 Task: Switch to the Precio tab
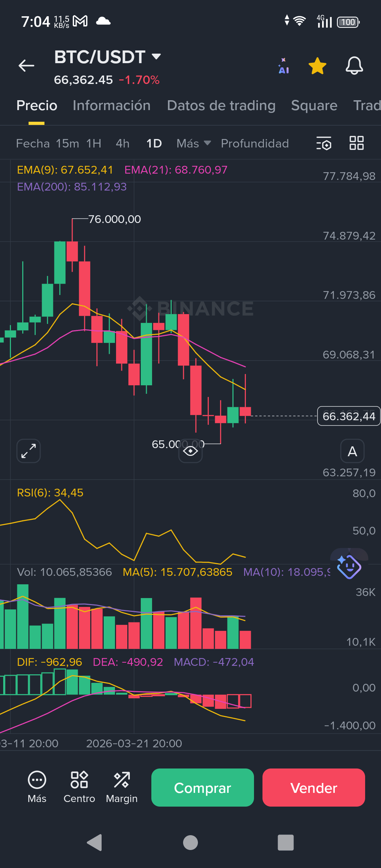point(37,106)
